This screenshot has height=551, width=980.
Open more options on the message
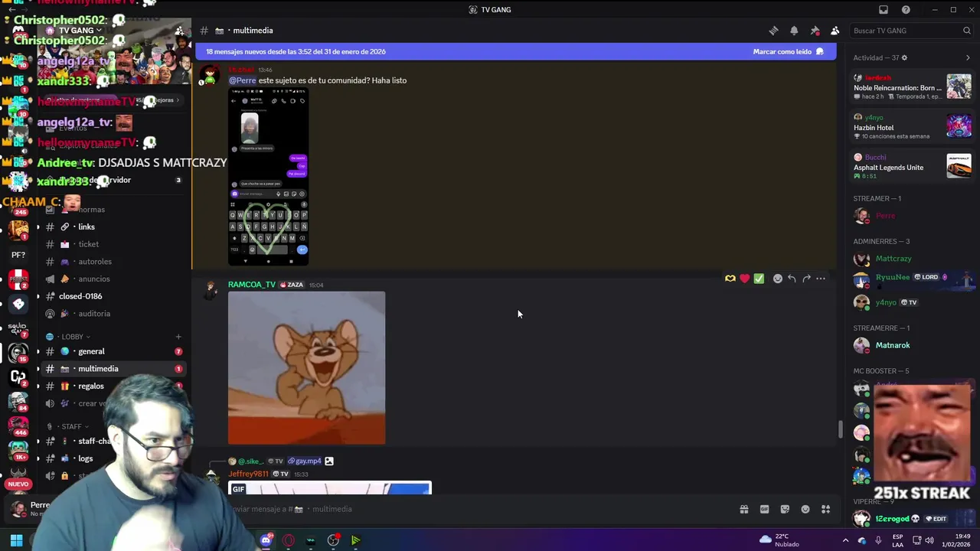(821, 279)
